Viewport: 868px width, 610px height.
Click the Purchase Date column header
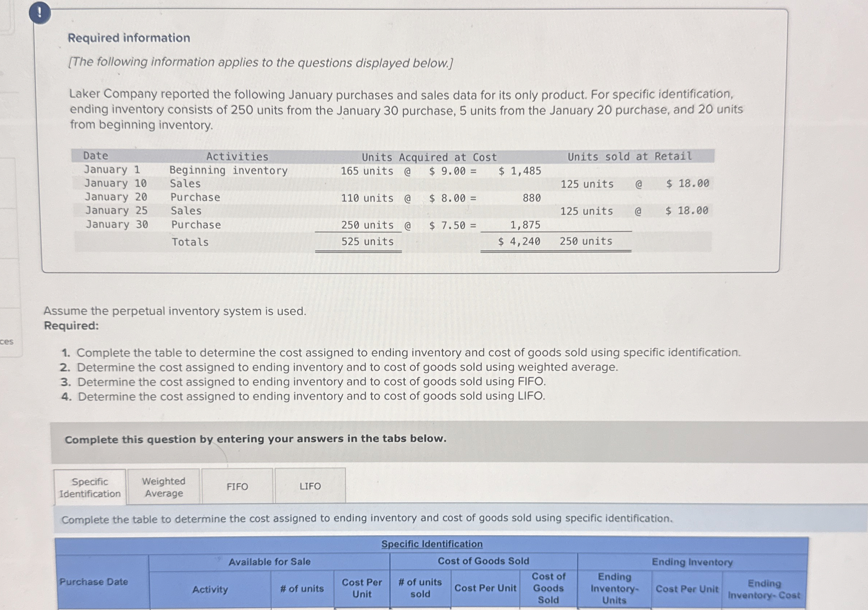click(x=93, y=582)
